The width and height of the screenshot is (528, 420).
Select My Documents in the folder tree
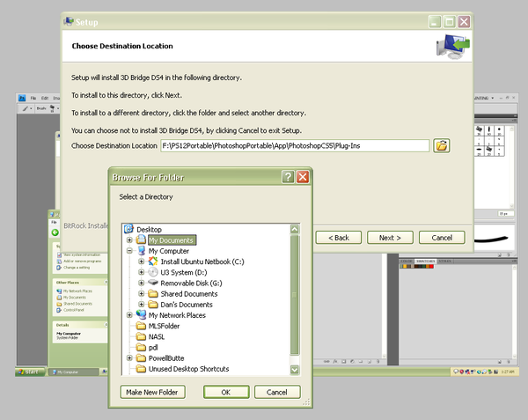[x=172, y=240]
